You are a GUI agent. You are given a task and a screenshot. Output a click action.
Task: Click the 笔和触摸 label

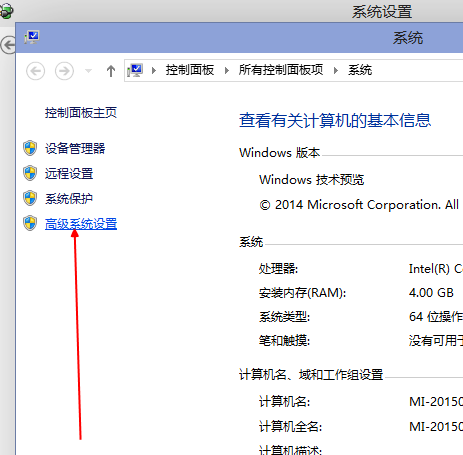click(284, 341)
